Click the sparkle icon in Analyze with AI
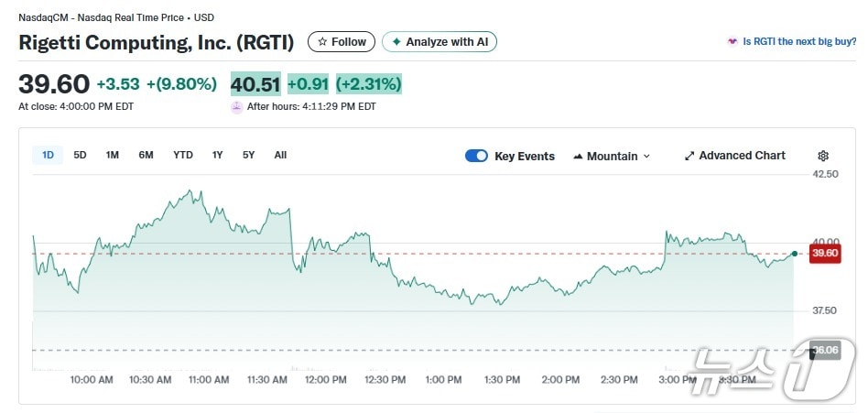Viewport: 868px width, 413px height. coord(396,42)
